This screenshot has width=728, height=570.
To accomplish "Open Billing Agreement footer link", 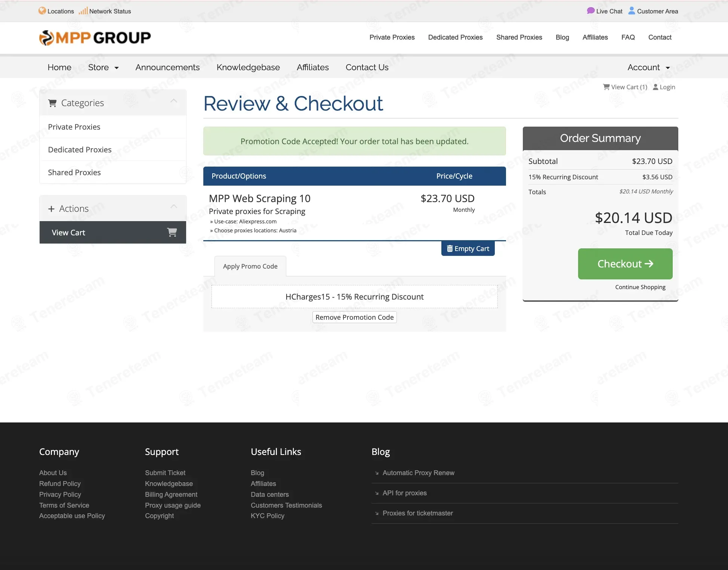I will tap(171, 495).
